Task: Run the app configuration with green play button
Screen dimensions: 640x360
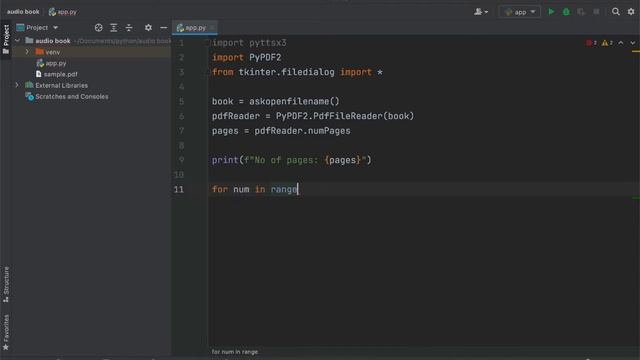Action: (551, 12)
